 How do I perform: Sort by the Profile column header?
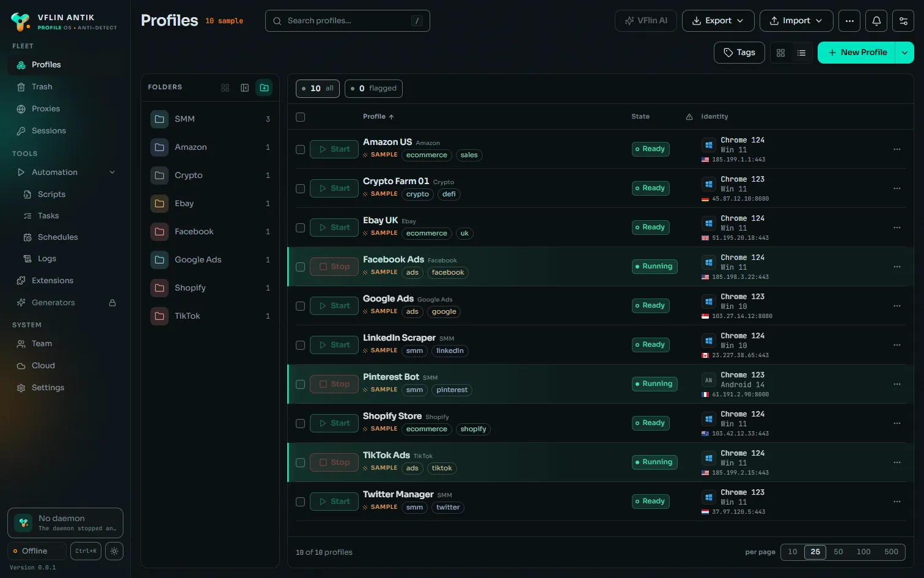(x=378, y=117)
